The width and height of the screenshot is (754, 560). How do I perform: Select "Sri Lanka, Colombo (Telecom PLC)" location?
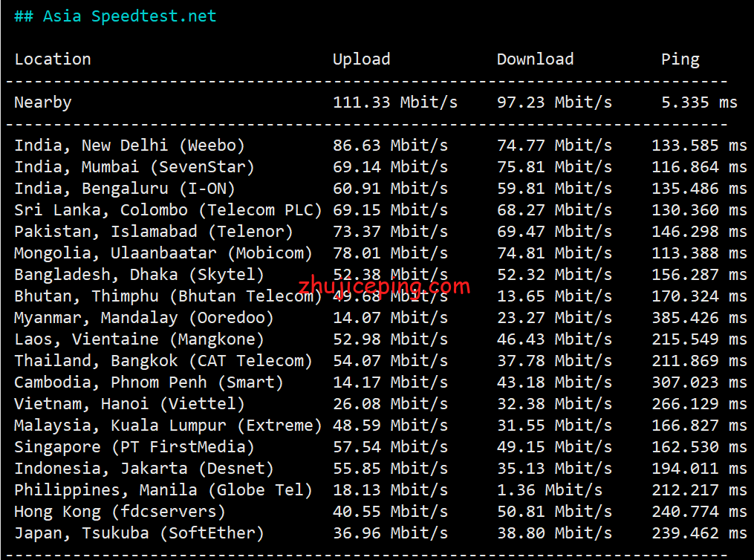click(x=169, y=210)
